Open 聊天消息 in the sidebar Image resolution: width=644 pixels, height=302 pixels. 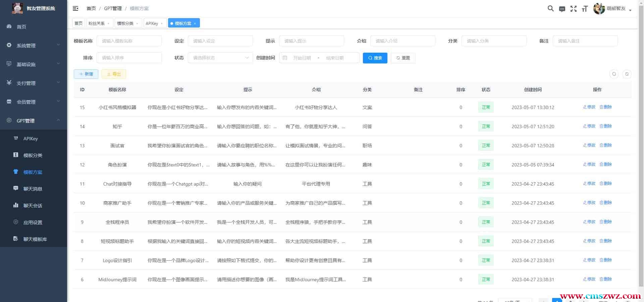tap(33, 189)
